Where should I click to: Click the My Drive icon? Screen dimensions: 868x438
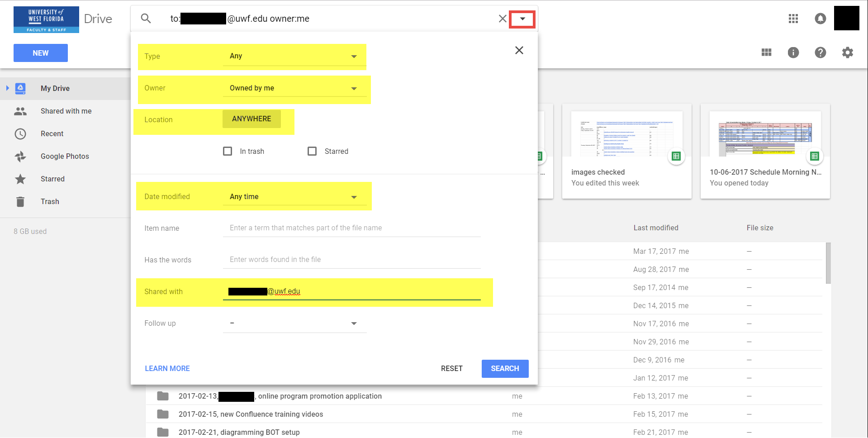20,88
